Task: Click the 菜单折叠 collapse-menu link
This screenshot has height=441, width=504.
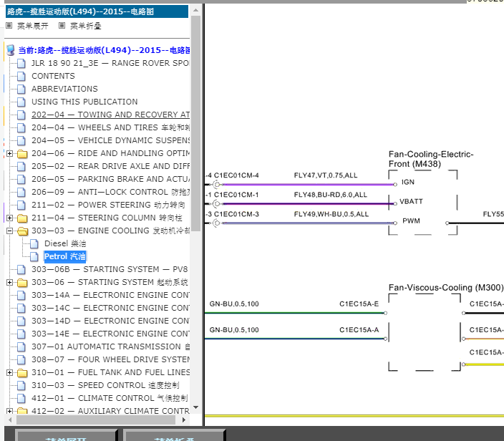Action: click(x=85, y=26)
